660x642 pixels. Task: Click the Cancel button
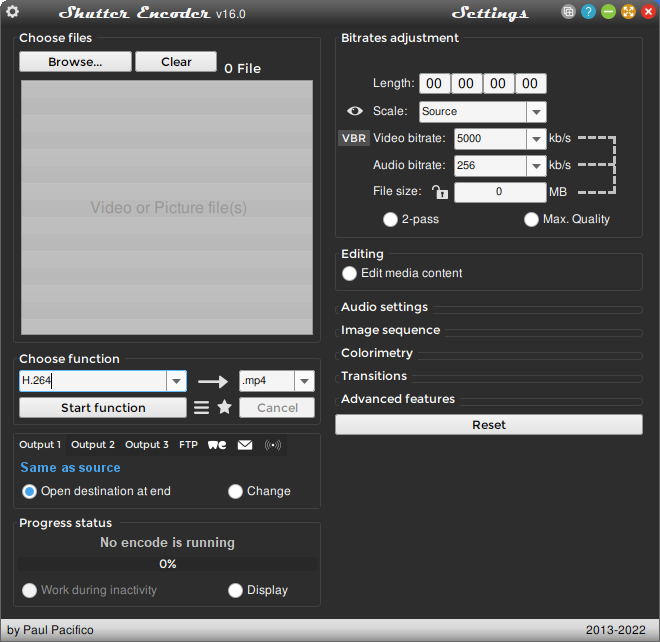pos(277,408)
